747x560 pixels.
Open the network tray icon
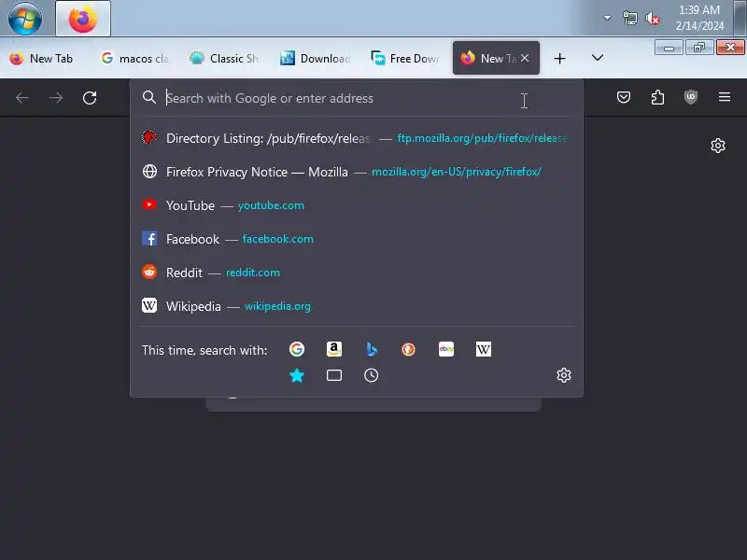(629, 19)
